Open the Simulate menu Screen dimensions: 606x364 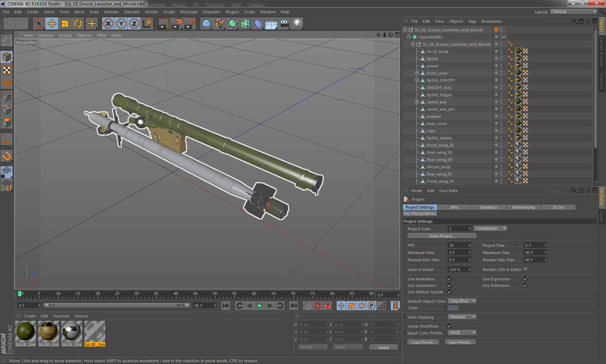pos(132,12)
